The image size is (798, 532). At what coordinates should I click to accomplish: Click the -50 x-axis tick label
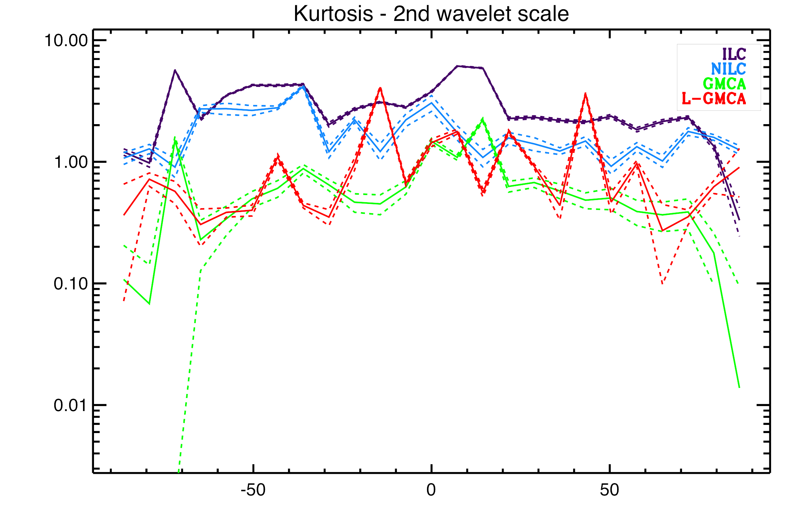click(x=253, y=490)
